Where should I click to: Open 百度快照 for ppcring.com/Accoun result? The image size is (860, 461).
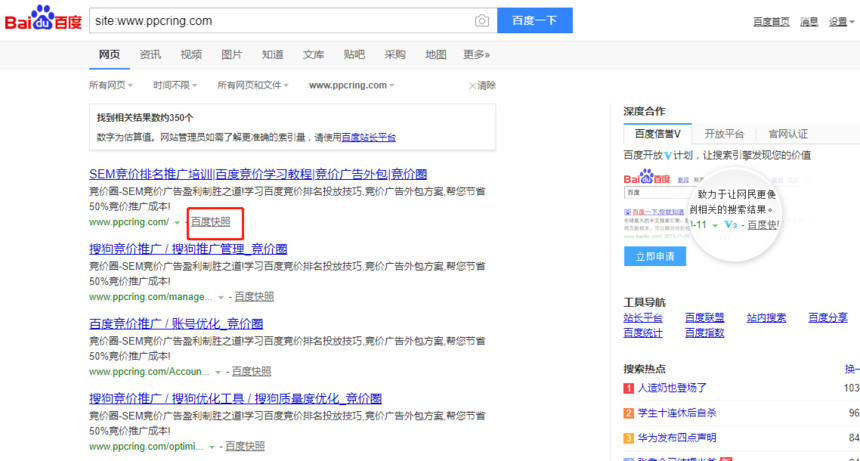[x=251, y=371]
